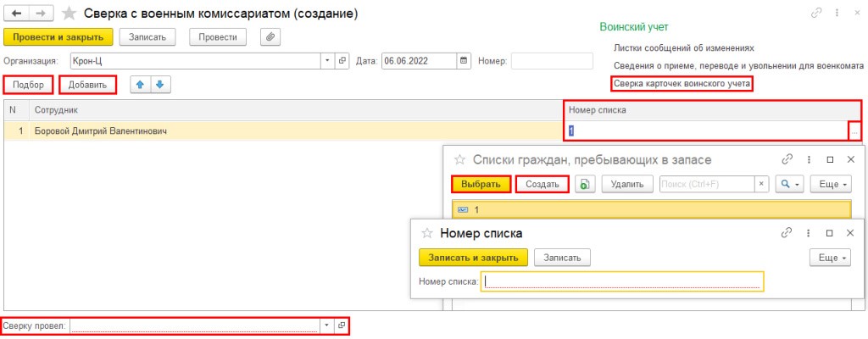Click the Записать и закрыть button
Screen dimensions: 868x339
tap(473, 258)
